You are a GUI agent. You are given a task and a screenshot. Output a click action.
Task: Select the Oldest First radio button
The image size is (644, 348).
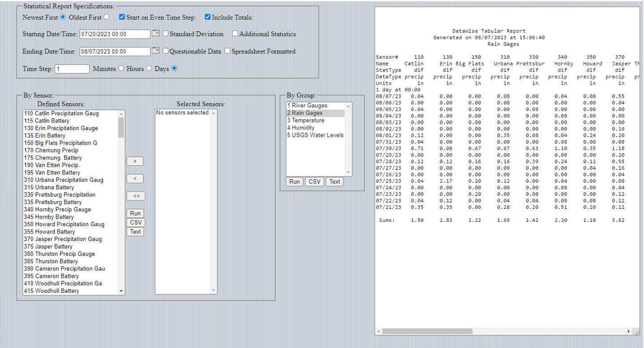point(106,17)
